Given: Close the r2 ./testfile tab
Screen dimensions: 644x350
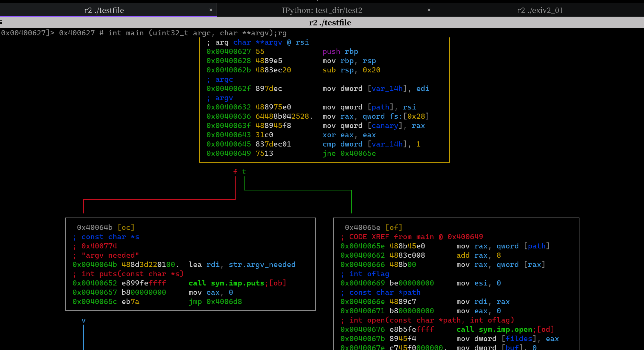Looking at the screenshot, I should [211, 10].
